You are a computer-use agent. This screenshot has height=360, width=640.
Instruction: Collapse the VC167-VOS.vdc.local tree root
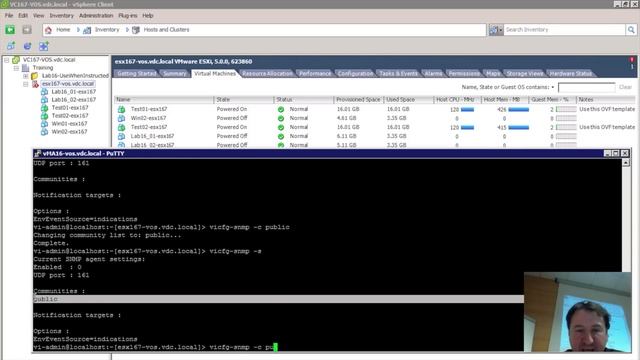tap(7, 60)
